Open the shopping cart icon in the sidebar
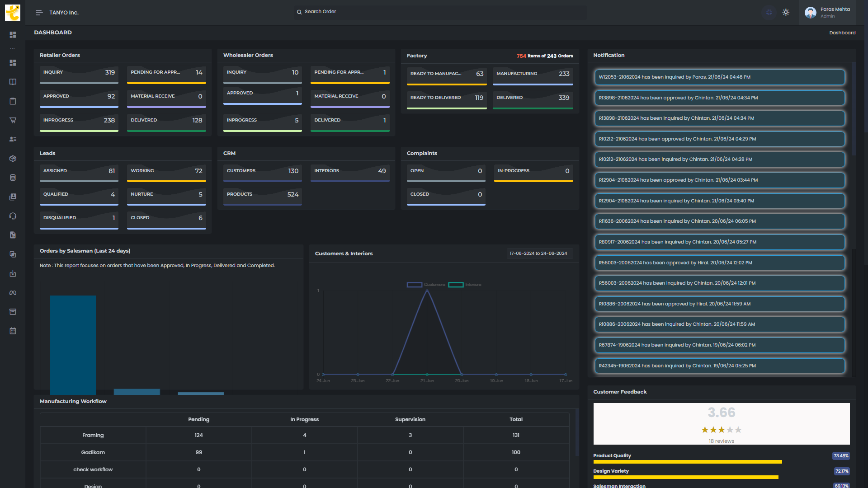 click(x=13, y=120)
